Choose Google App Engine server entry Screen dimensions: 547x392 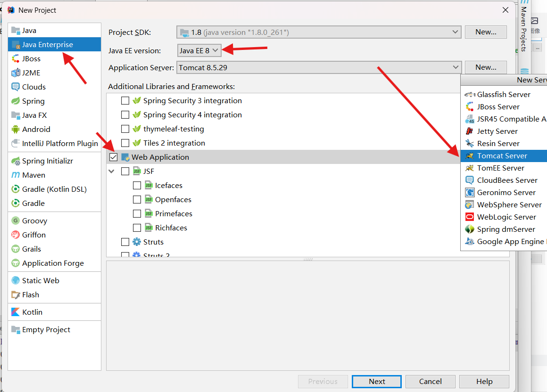click(504, 242)
